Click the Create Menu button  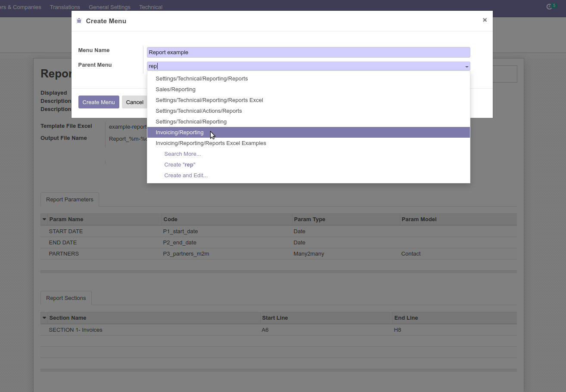[x=99, y=102]
